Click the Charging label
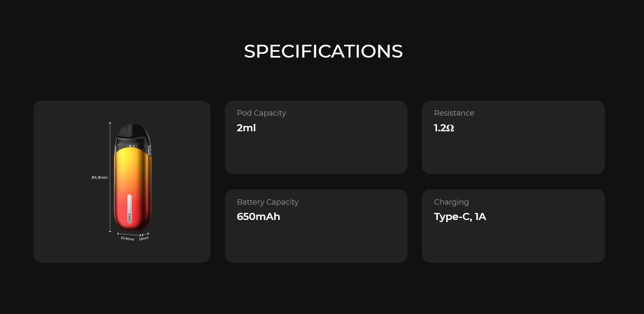The height and width of the screenshot is (314, 644). pos(451,202)
